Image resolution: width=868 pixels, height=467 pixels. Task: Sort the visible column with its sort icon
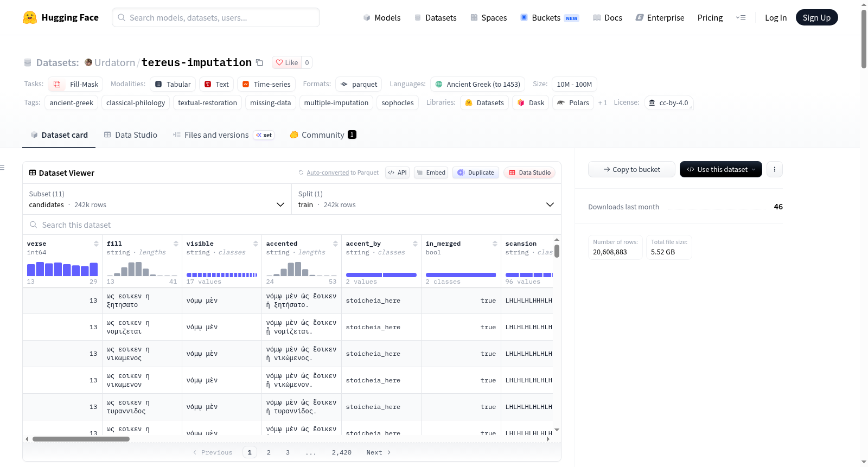(x=256, y=244)
